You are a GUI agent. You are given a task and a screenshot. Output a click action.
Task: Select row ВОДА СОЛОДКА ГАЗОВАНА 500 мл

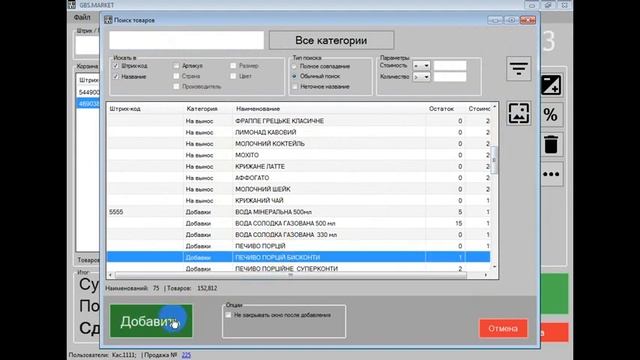(298, 224)
